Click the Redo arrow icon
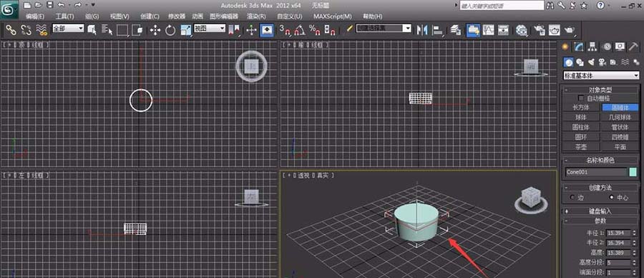This screenshot has width=644, height=278. click(x=79, y=5)
